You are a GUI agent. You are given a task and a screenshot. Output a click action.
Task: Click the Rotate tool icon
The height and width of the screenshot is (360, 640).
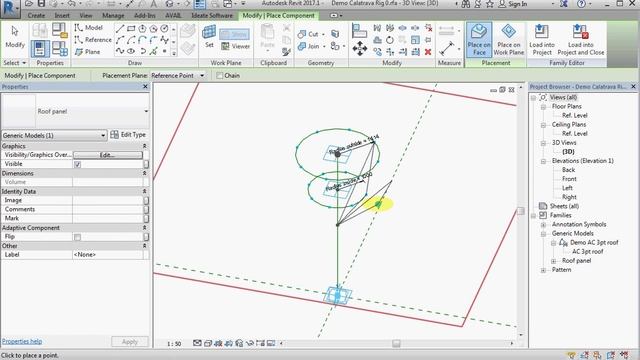pyautogui.click(x=390, y=40)
